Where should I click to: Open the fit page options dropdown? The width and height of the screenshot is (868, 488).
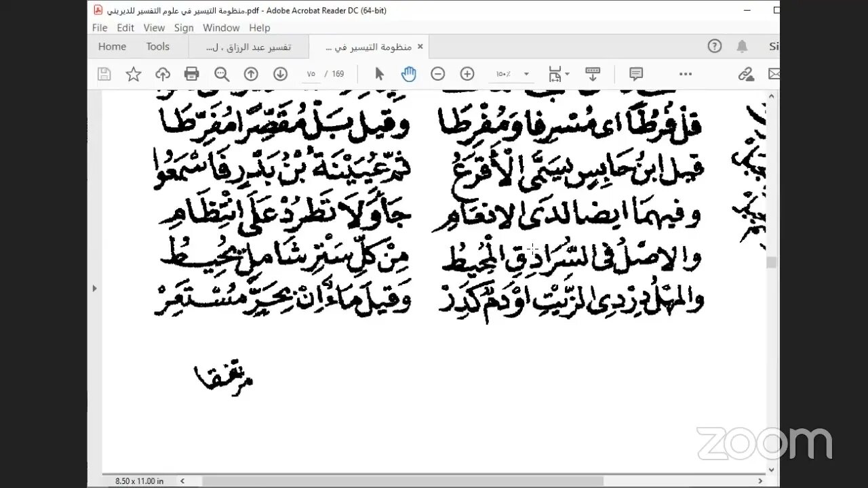(559, 74)
